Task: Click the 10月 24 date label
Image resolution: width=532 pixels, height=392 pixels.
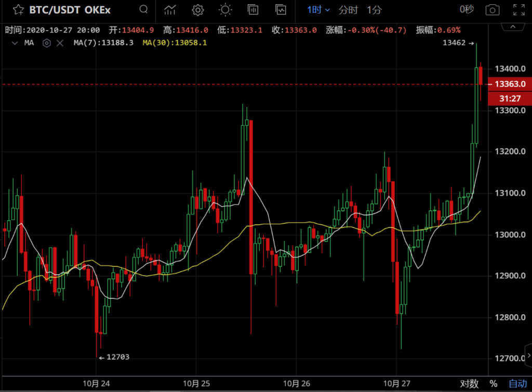Action: point(96,384)
